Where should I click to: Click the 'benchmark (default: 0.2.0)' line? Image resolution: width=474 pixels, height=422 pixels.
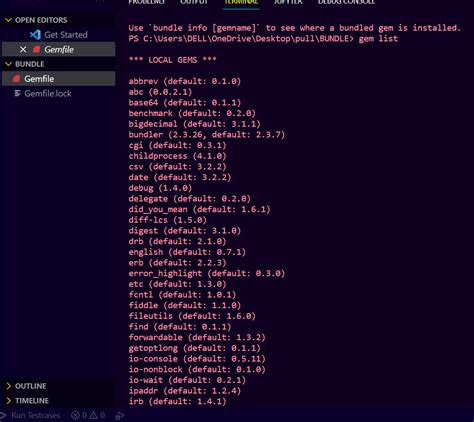[x=192, y=113]
